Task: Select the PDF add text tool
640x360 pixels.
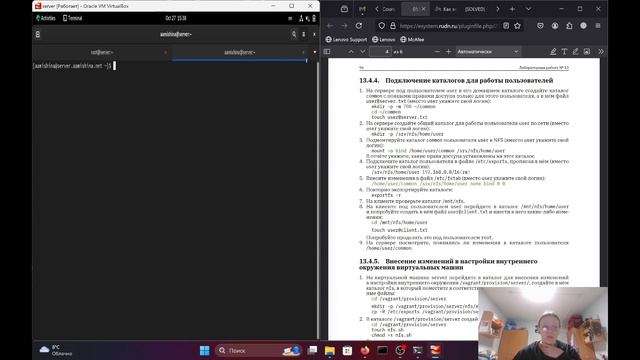Action: click(x=564, y=52)
